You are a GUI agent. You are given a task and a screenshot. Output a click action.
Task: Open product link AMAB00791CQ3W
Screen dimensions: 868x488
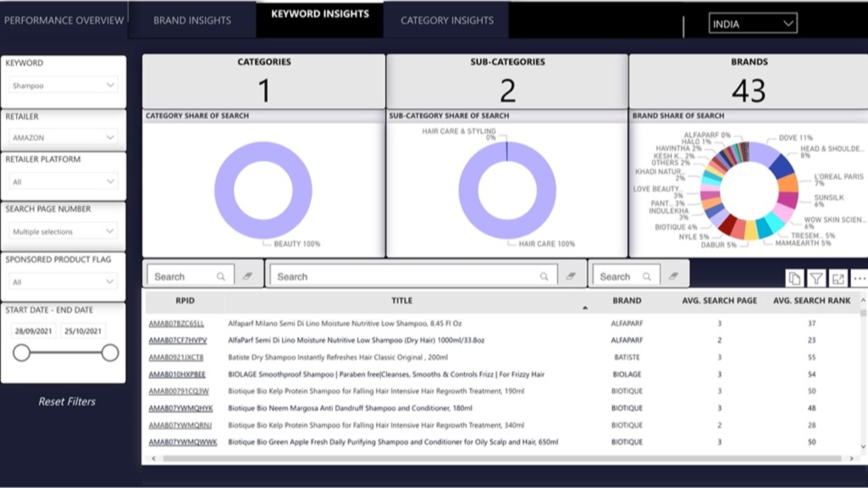(x=179, y=391)
